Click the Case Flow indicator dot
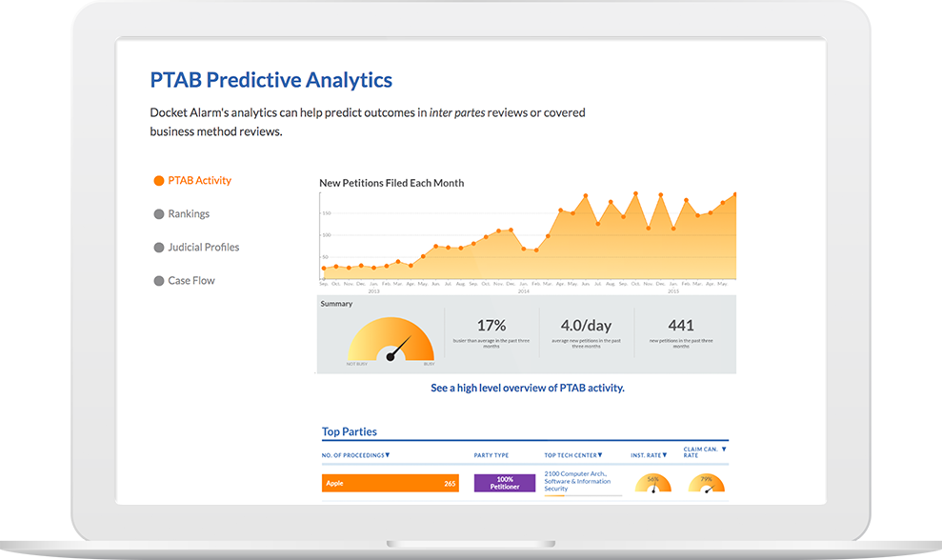Viewport: 942px width, 560px height. click(157, 280)
